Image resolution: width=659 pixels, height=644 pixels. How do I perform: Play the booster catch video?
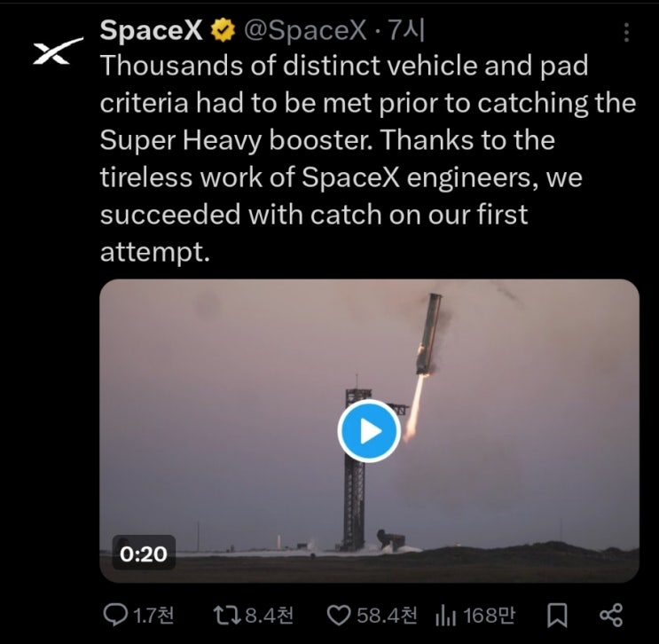(x=368, y=430)
